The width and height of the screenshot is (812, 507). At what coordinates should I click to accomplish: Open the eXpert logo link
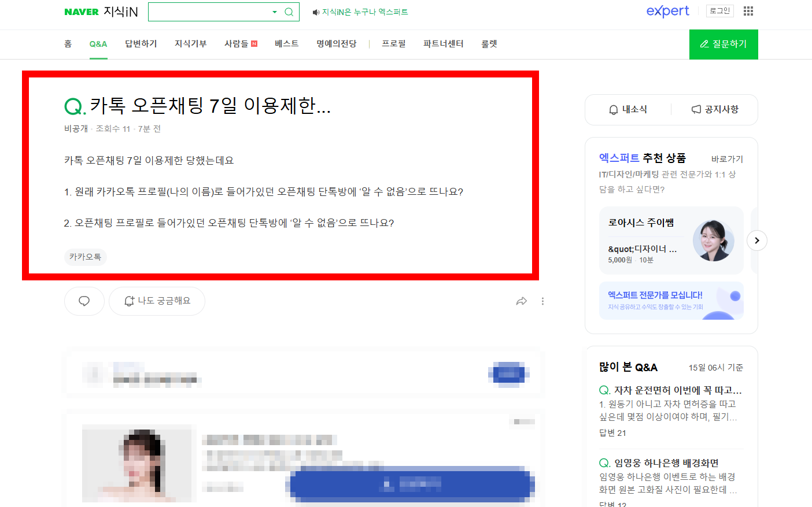(667, 11)
